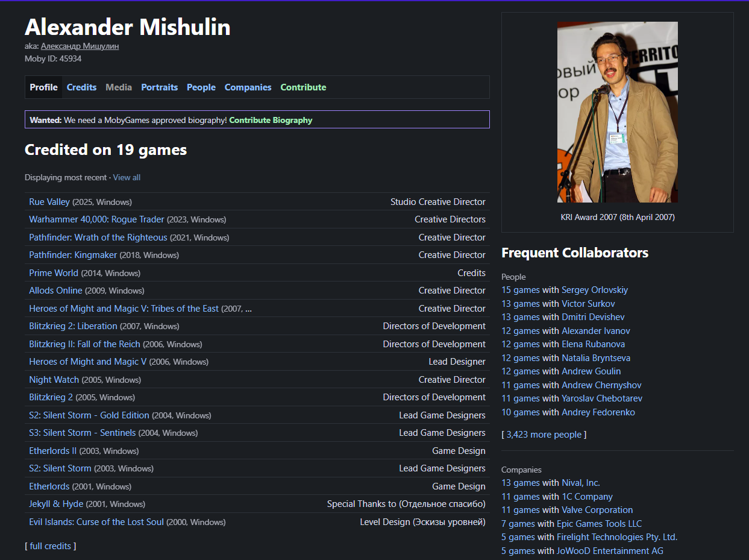
Task: Open Heroes of Might and Magic V (2006)
Action: pos(87,362)
